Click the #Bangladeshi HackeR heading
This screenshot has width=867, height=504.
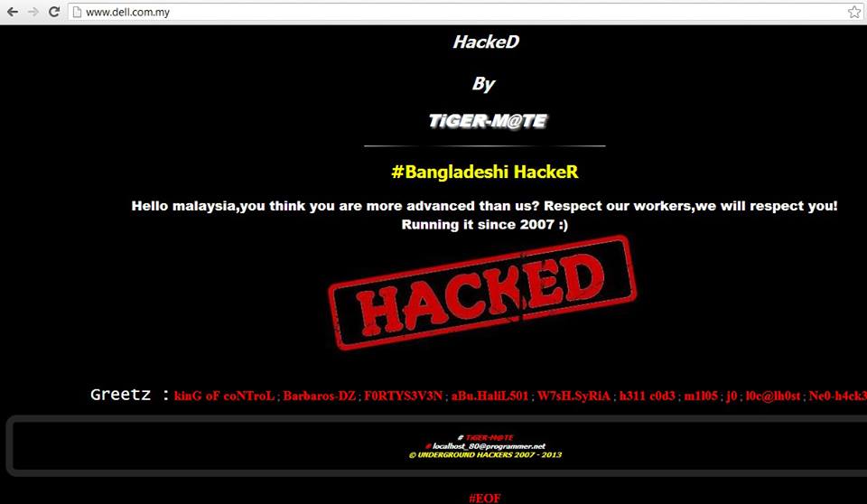(x=485, y=172)
